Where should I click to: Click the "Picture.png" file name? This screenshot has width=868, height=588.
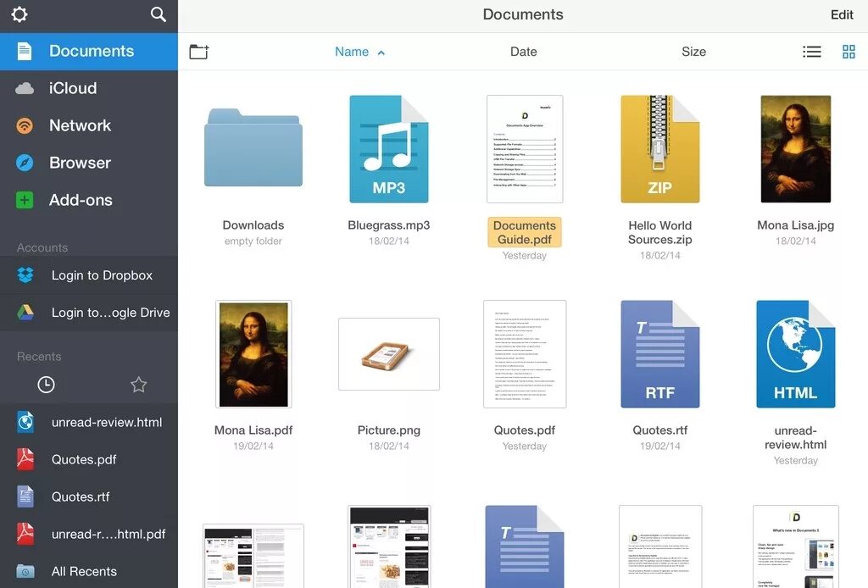click(x=388, y=430)
